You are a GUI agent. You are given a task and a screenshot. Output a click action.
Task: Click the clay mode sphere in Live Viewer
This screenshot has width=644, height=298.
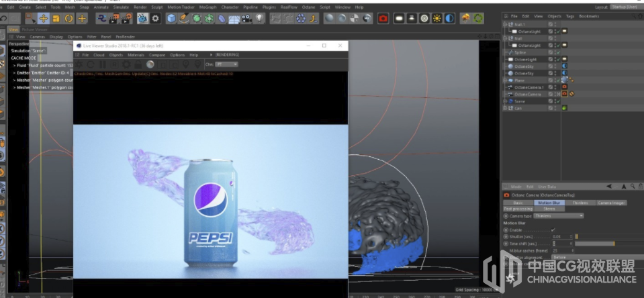tap(150, 64)
